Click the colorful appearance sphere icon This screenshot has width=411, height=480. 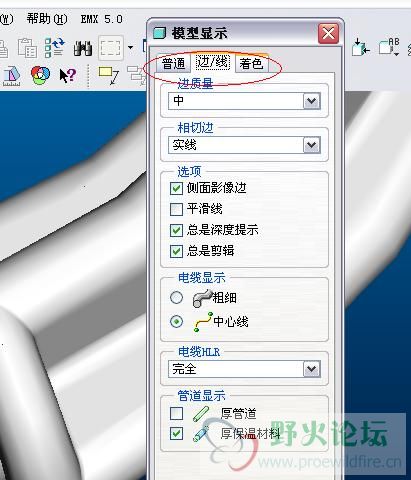40,75
